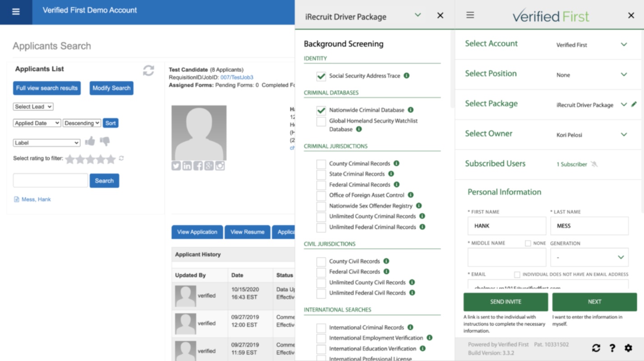Click the sync icon in the Verified First footer
Image resolution: width=644 pixels, height=361 pixels.
click(x=596, y=348)
